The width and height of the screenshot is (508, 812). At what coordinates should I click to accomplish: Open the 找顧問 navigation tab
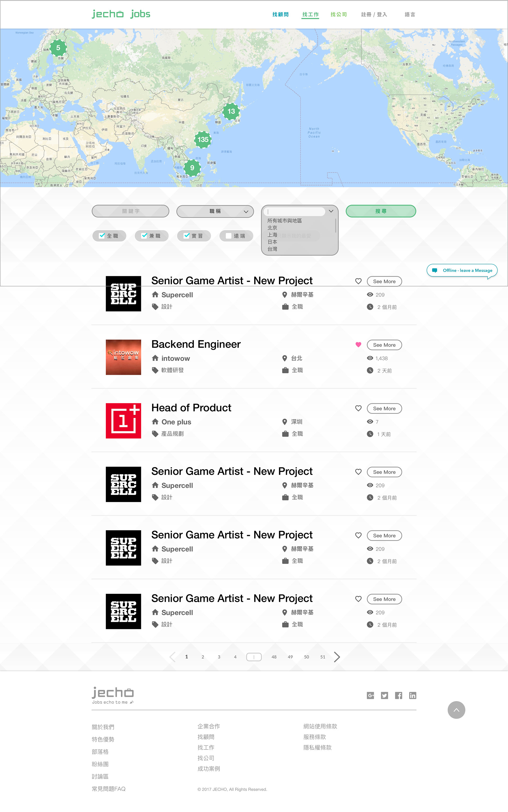coord(280,15)
